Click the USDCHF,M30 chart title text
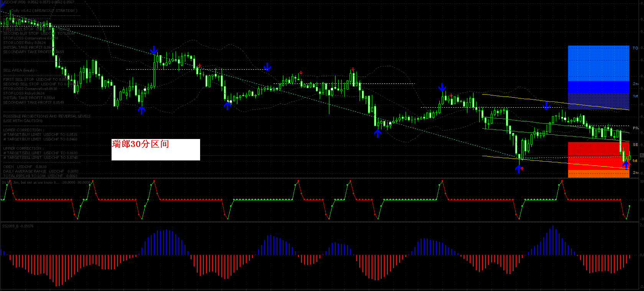The width and height of the screenshot is (644, 291). [x=38, y=2]
